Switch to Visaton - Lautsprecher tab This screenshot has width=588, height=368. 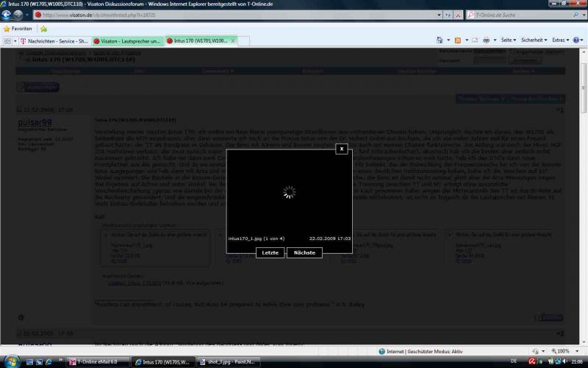pyautogui.click(x=127, y=41)
